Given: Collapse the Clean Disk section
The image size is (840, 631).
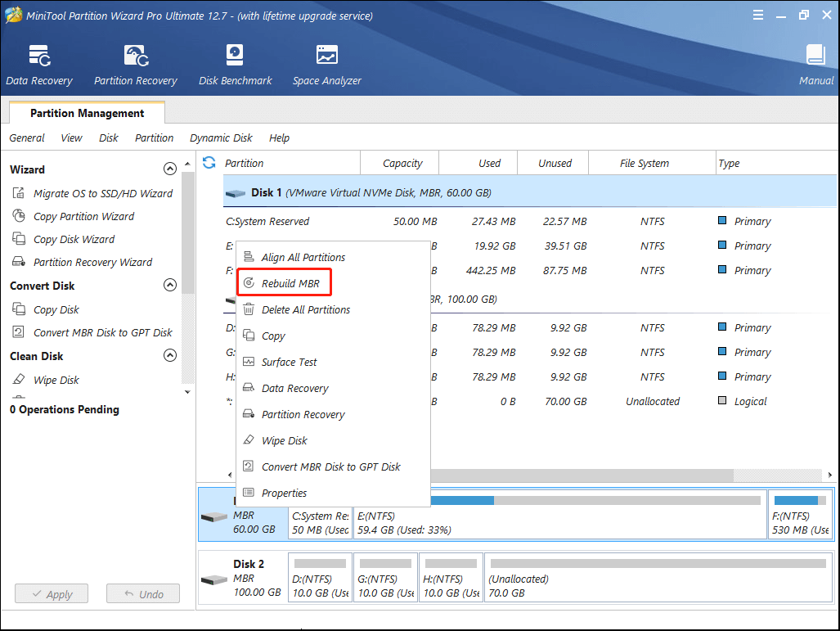Looking at the screenshot, I should pyautogui.click(x=170, y=355).
